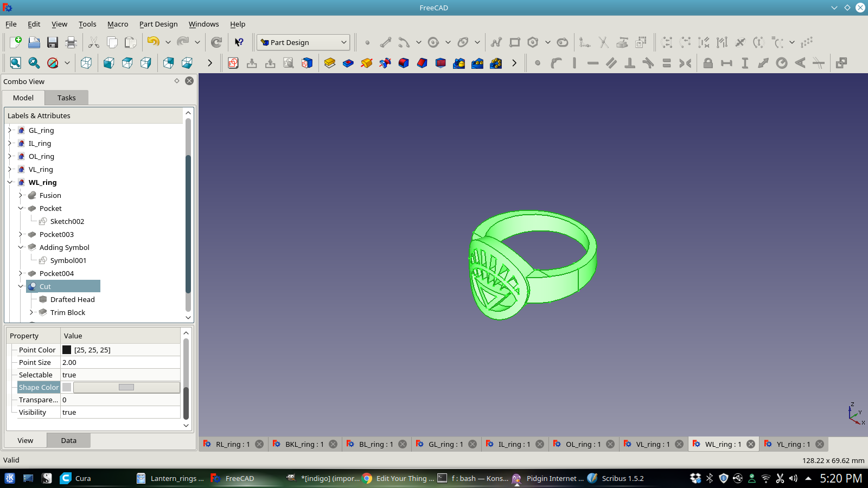The image size is (868, 488).
Task: Close the Combo View panel
Action: (x=189, y=81)
